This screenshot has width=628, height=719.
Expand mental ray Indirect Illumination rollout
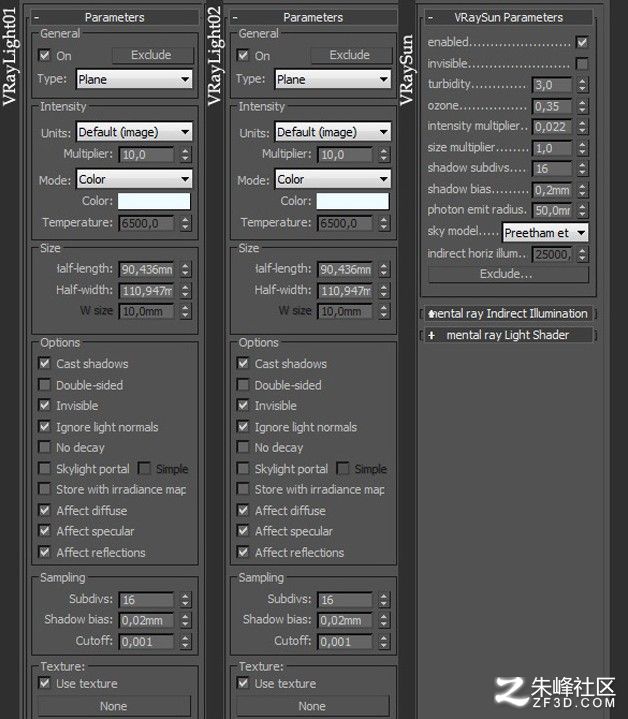point(508,314)
